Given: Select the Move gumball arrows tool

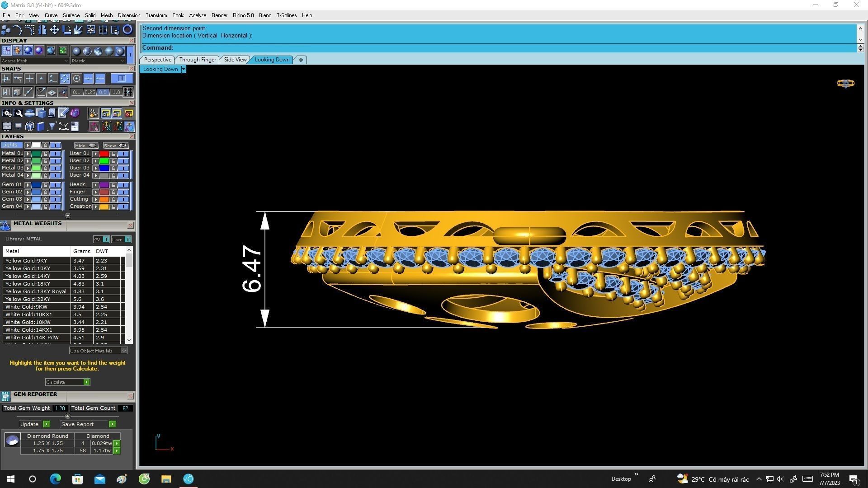Looking at the screenshot, I should pos(54,30).
